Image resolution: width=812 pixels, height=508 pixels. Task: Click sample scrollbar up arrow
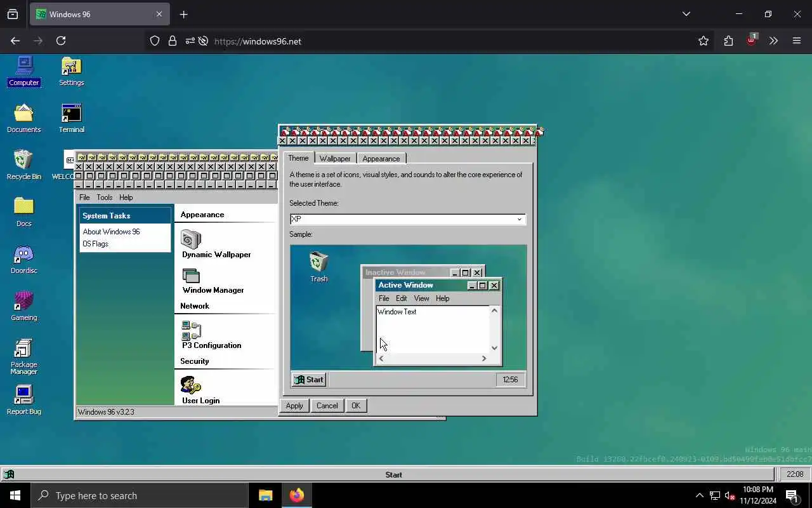click(x=495, y=311)
